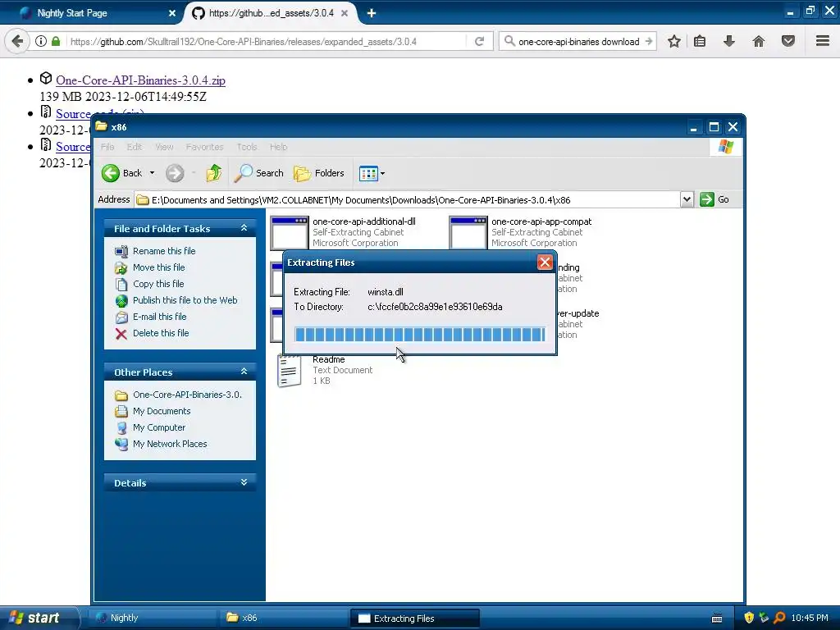Open Explorer Favorites menu
840x630 pixels.
[x=204, y=147]
